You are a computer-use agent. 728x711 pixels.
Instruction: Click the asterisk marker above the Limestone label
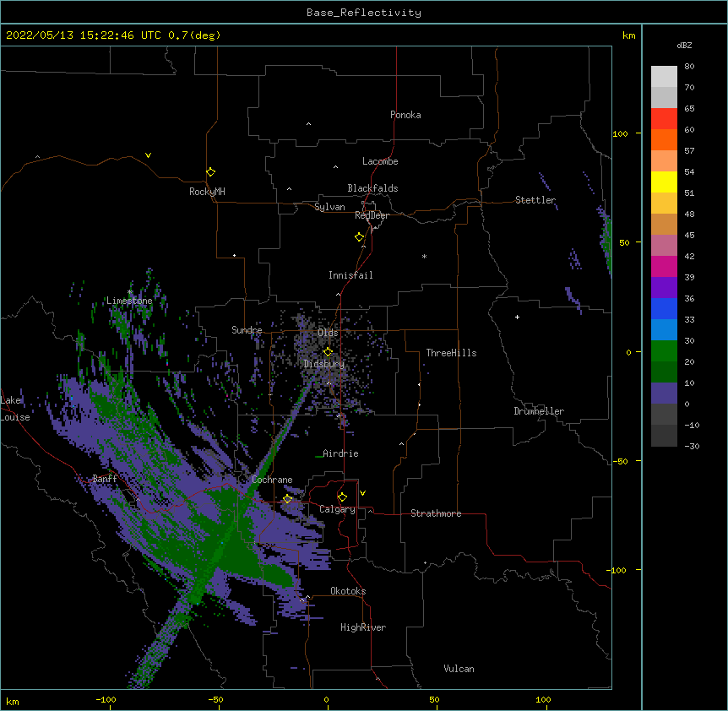[x=130, y=292]
